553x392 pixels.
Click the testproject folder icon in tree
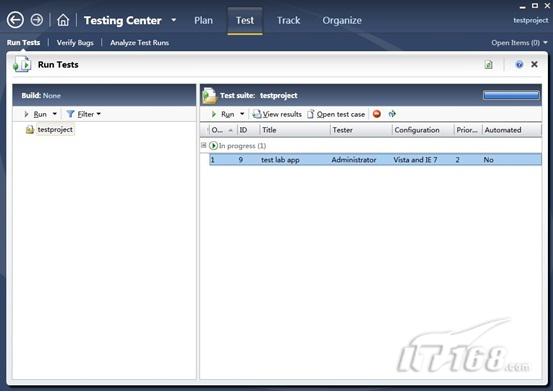pyautogui.click(x=30, y=129)
